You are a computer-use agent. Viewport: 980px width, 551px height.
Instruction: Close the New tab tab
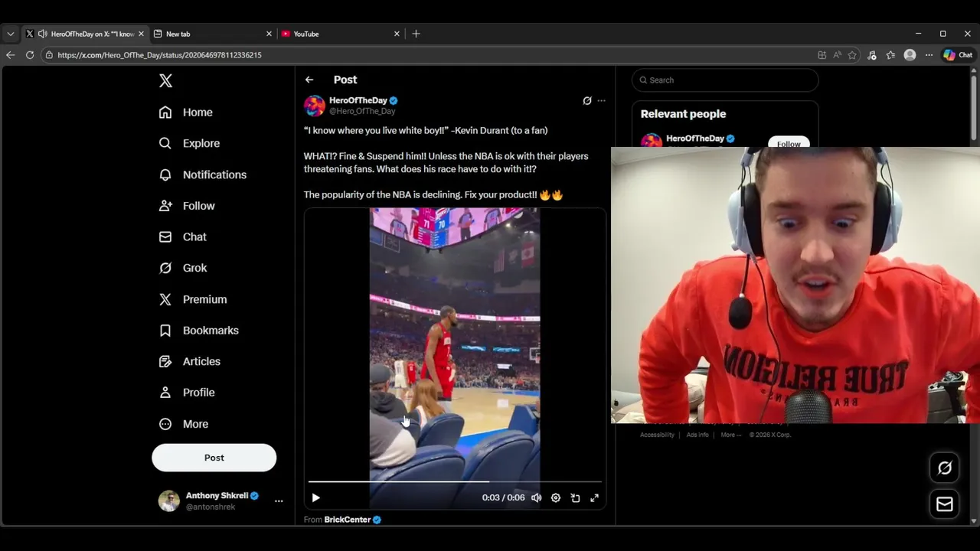[269, 34]
